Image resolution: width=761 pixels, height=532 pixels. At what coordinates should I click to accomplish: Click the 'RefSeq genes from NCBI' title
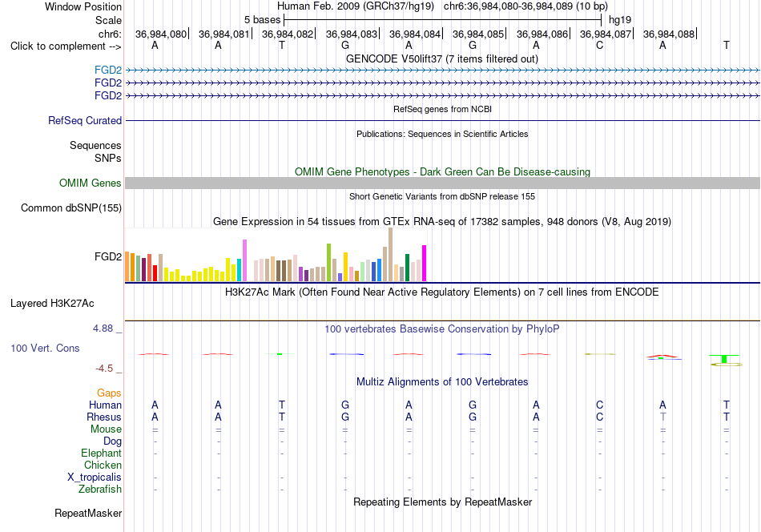point(442,109)
